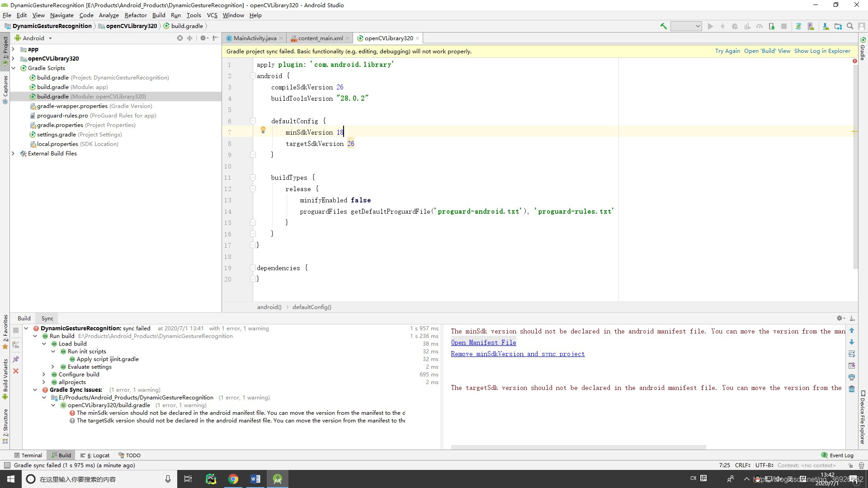Click the green hammer Make Project icon
Viewport: 868px width, 488px height.
tap(663, 26)
